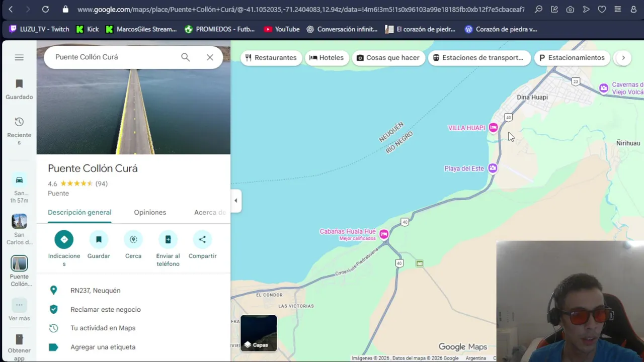
Task: Click the EL CONDOR map label
Action: (x=269, y=295)
